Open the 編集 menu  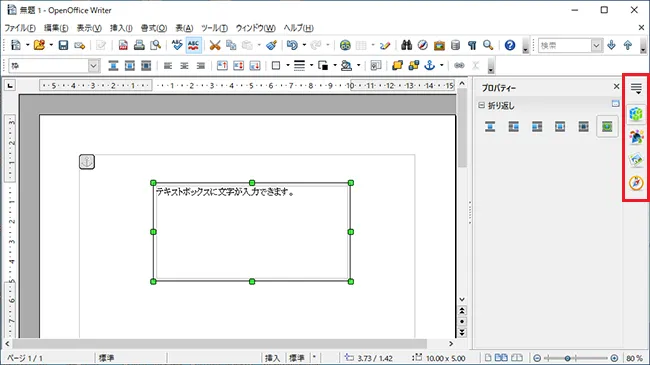coord(56,28)
